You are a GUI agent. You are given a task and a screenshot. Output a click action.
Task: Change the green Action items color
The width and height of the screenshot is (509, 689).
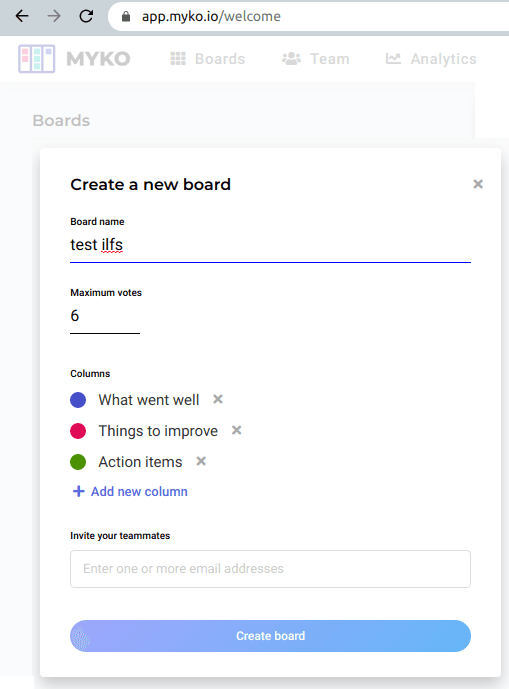coord(78,462)
